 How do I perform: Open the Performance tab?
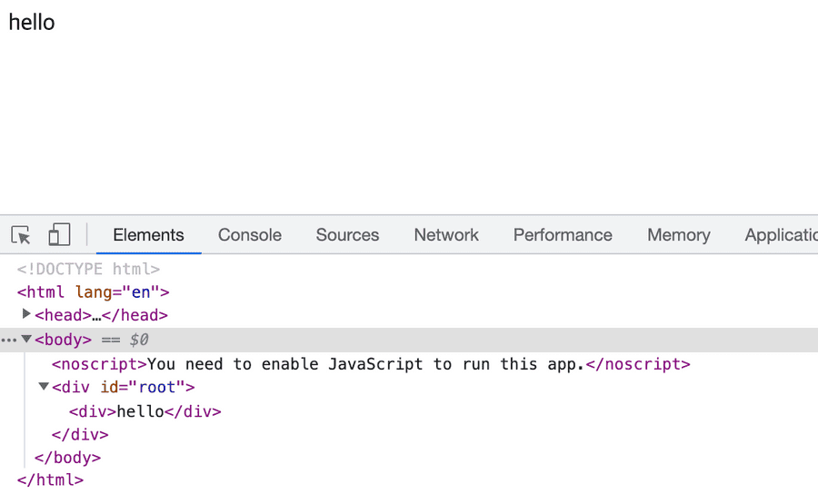pyautogui.click(x=563, y=235)
